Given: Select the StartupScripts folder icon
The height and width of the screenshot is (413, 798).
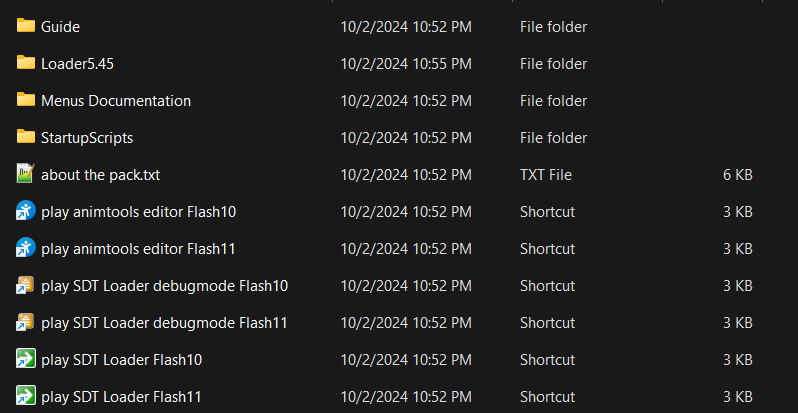Looking at the screenshot, I should pos(26,137).
